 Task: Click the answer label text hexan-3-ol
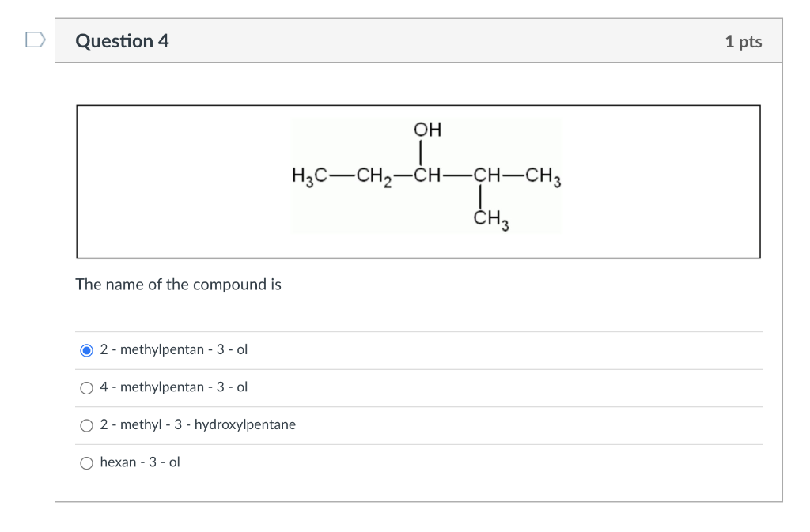coord(139,462)
